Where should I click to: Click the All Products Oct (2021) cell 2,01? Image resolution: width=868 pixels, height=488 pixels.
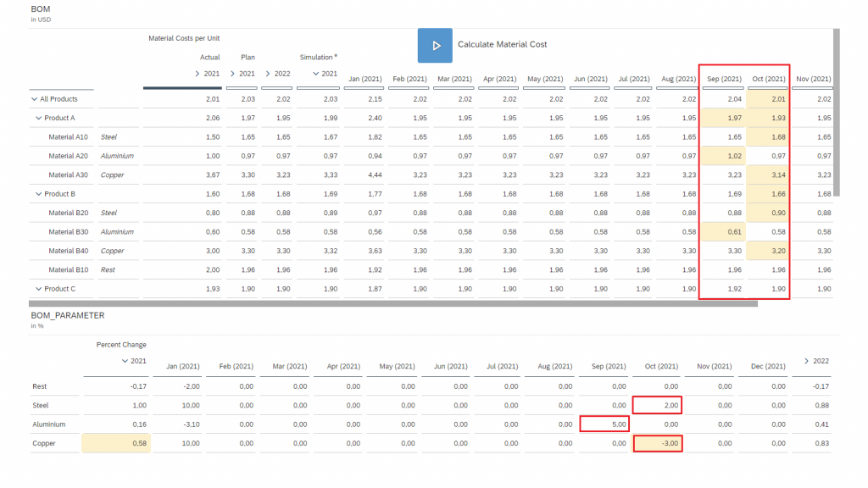766,99
